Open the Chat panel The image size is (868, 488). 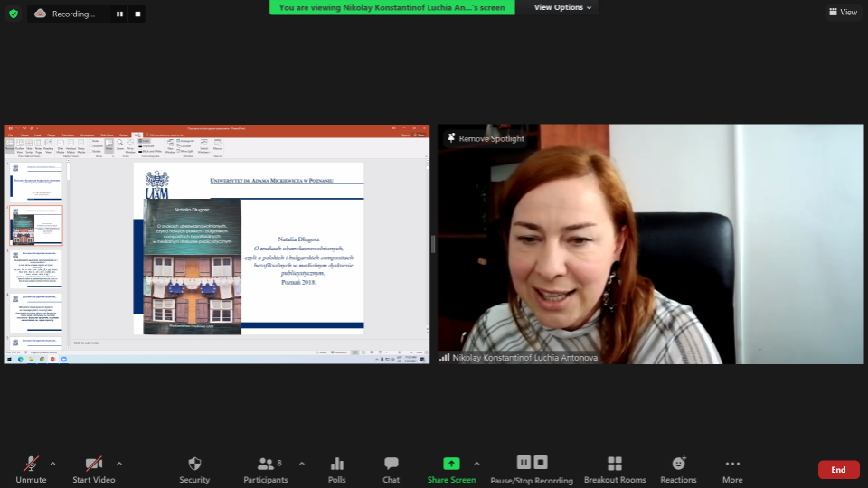tap(391, 464)
